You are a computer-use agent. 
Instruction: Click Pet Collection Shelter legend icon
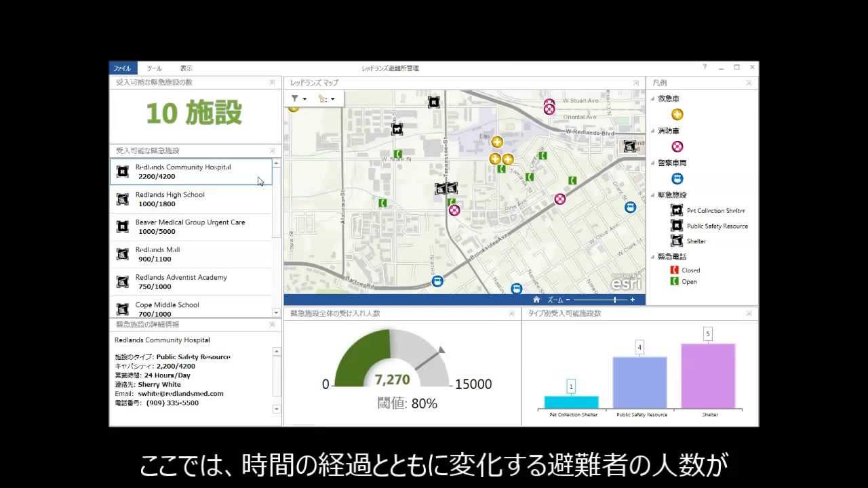(x=677, y=210)
